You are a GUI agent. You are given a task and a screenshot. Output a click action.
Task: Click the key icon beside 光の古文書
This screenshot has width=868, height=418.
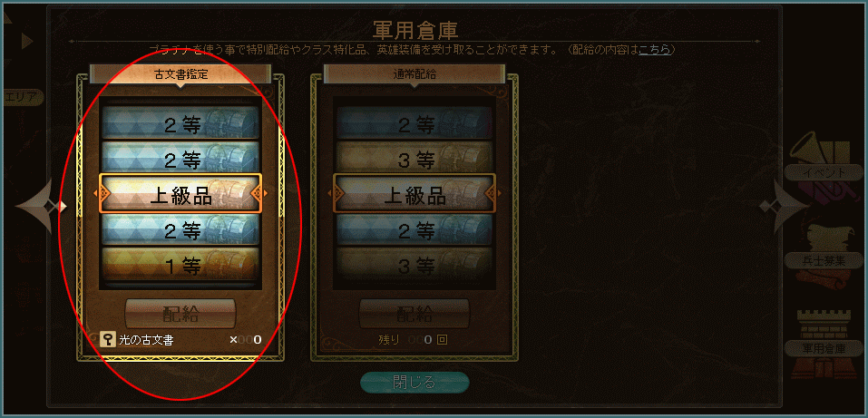coord(107,339)
